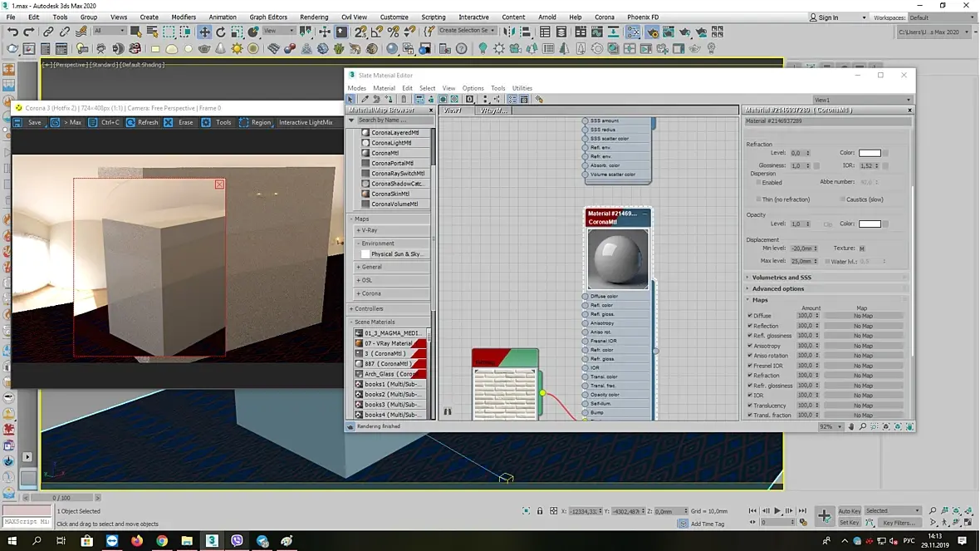Image resolution: width=980 pixels, height=551 pixels.
Task: Click the Play Animation button
Action: 777,511
